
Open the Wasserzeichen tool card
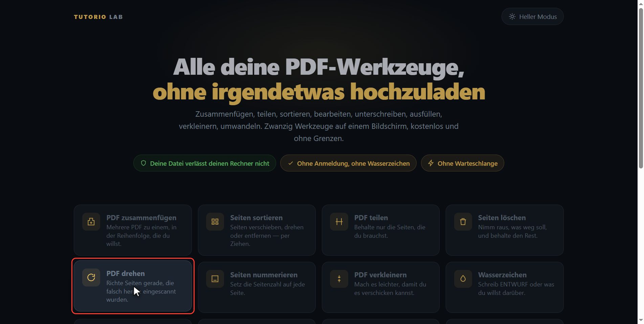click(x=505, y=287)
